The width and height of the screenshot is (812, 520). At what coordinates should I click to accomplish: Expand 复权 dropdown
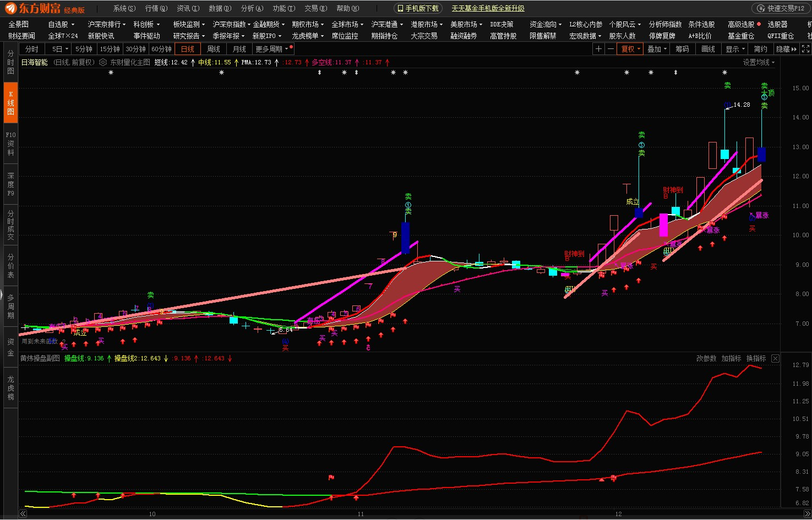[631, 49]
